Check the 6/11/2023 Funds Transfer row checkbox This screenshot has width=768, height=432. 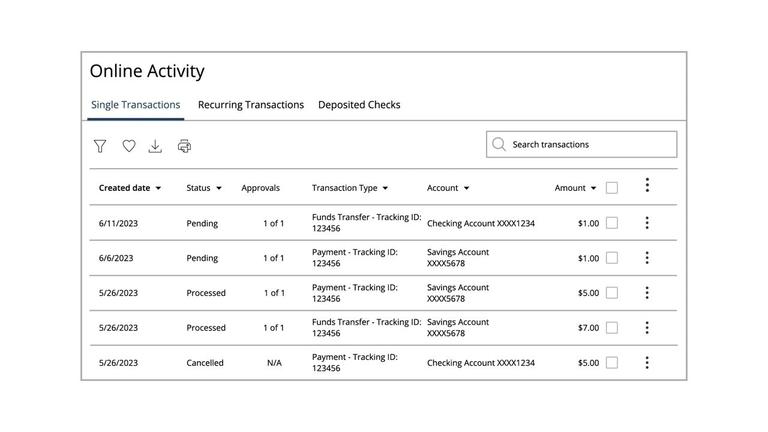click(x=612, y=223)
